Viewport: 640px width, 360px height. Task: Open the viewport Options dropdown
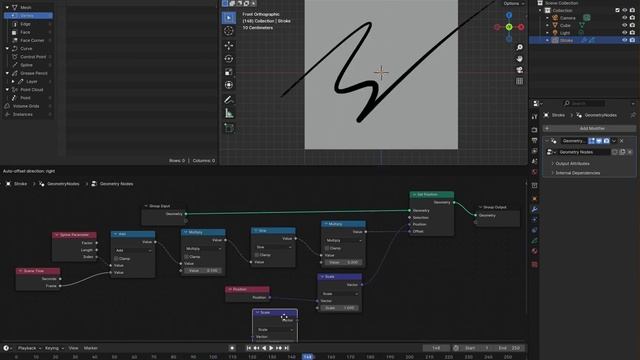tap(513, 3)
